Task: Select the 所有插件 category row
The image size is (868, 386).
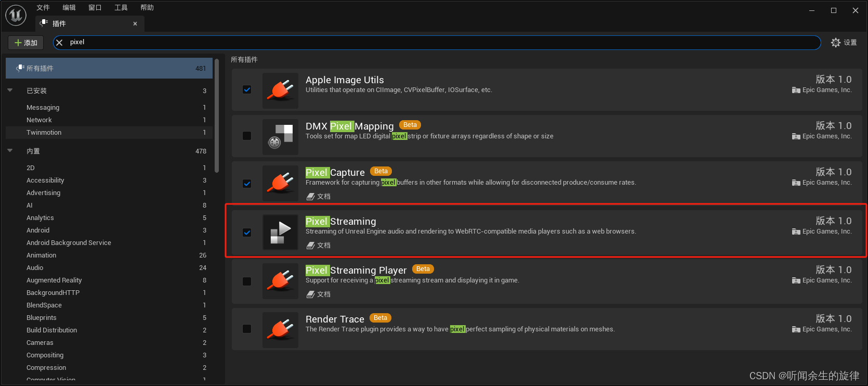Action: point(109,68)
